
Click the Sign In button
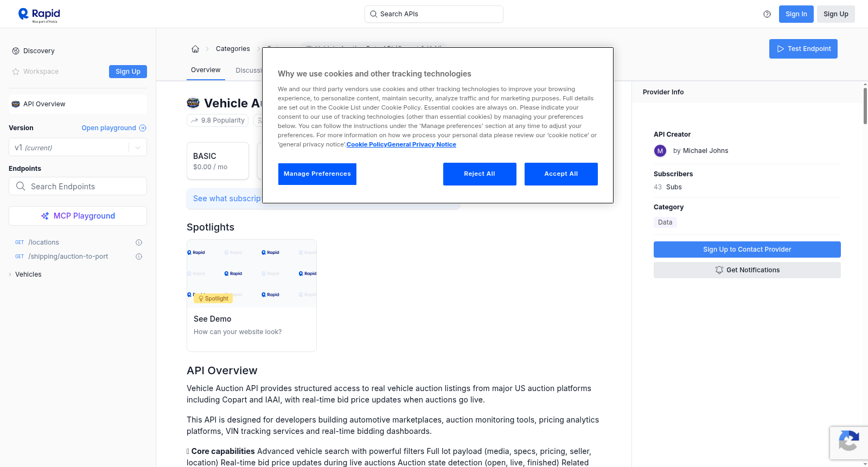tap(796, 14)
